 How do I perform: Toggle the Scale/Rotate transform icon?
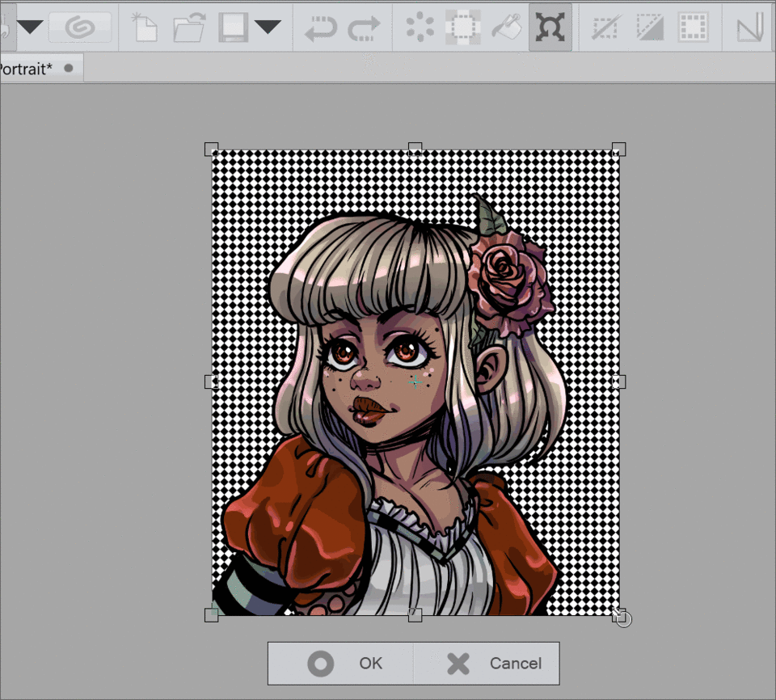point(550,27)
